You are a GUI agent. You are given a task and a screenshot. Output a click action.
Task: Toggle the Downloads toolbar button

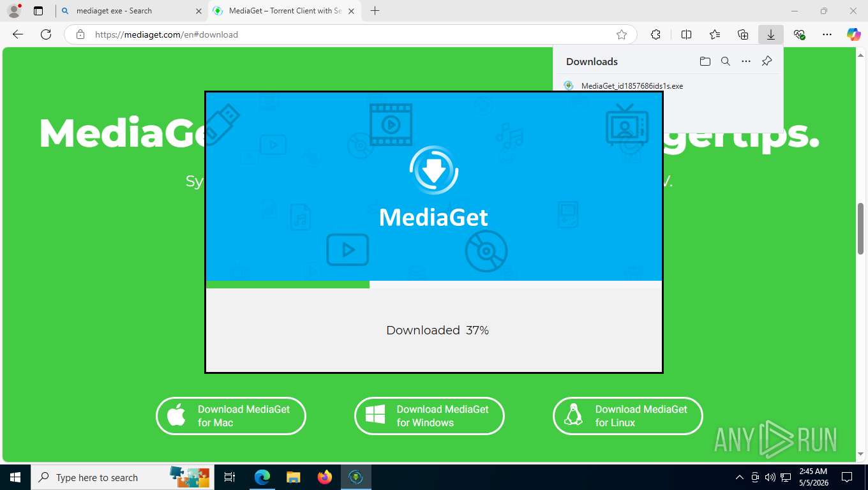771,34
